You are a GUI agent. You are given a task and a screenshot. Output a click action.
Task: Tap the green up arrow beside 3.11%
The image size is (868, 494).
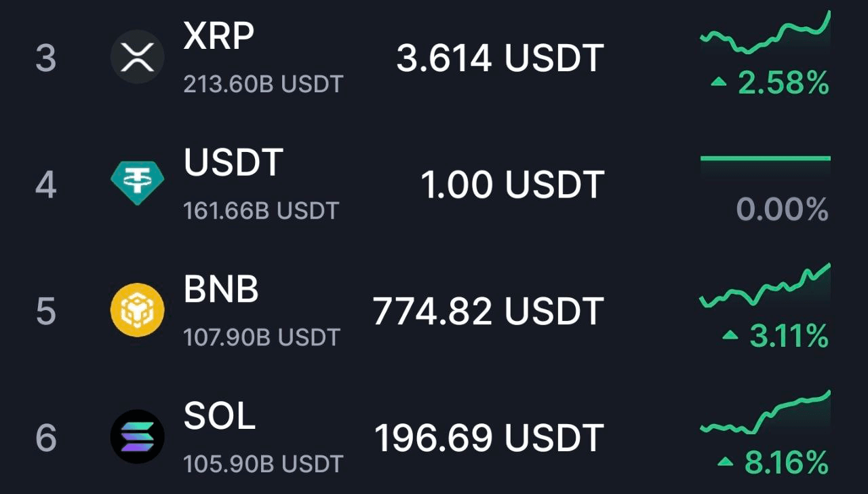[x=730, y=335]
